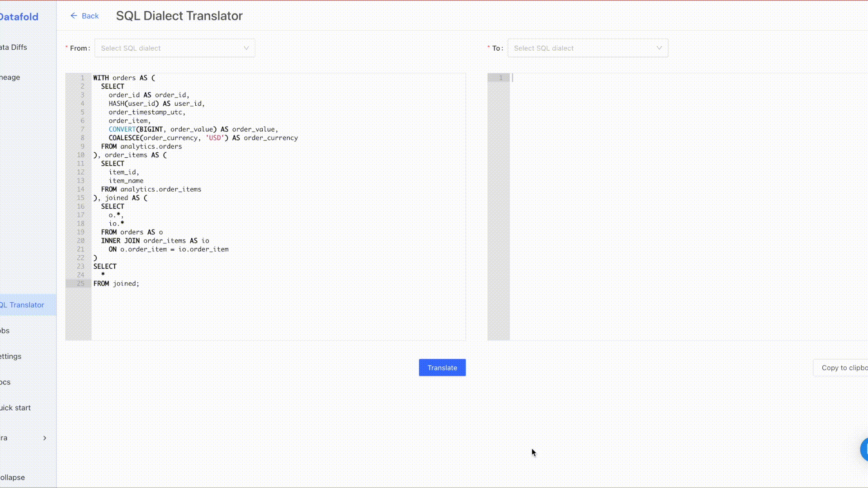Open Settings in sidebar
Screen dimensions: 868x488
[11, 357]
